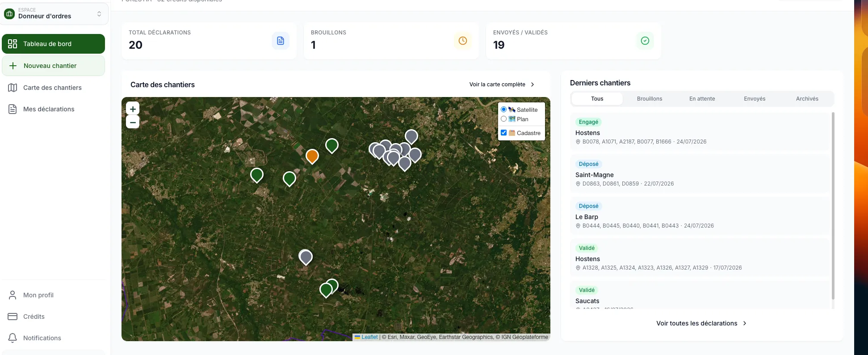Click the bell icon beside Notifications
This screenshot has width=868, height=355.
click(x=13, y=338)
